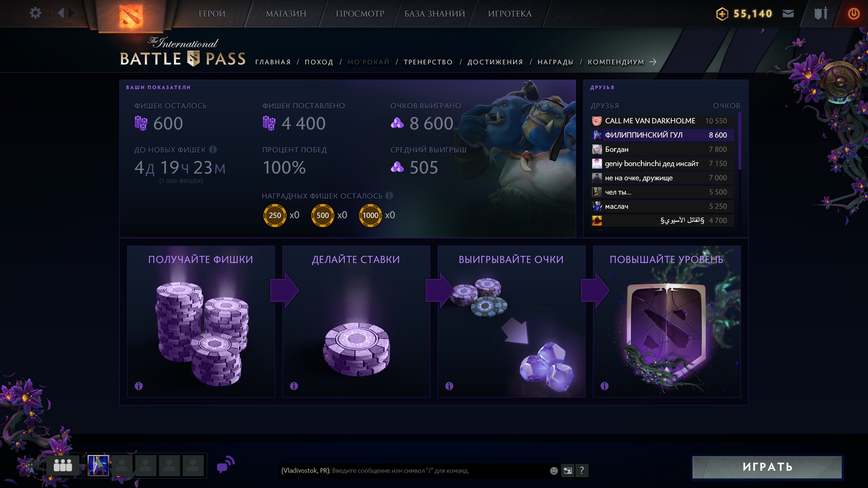Click the info icon beside НАГРАДНЫХ ФИШЕК ОСТАЛОСЬ
The width and height of the screenshot is (868, 488).
[389, 196]
